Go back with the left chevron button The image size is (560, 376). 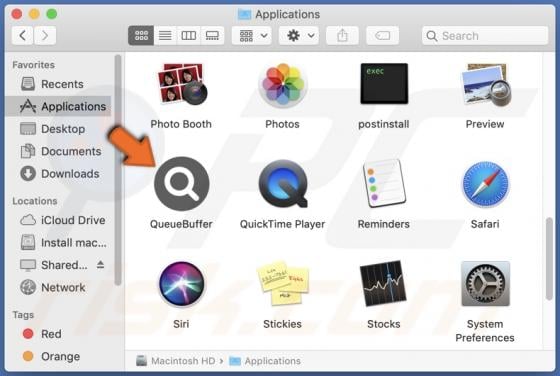click(x=22, y=35)
